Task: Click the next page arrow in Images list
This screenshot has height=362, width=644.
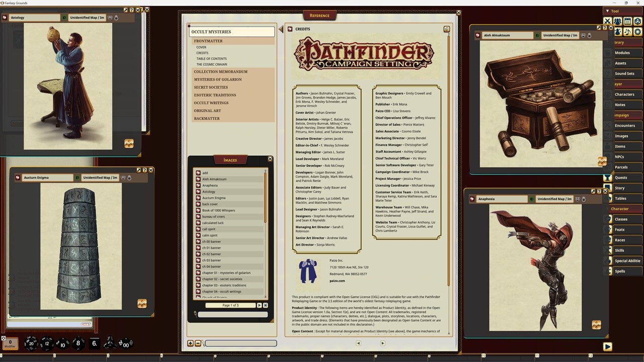Action: [259, 305]
